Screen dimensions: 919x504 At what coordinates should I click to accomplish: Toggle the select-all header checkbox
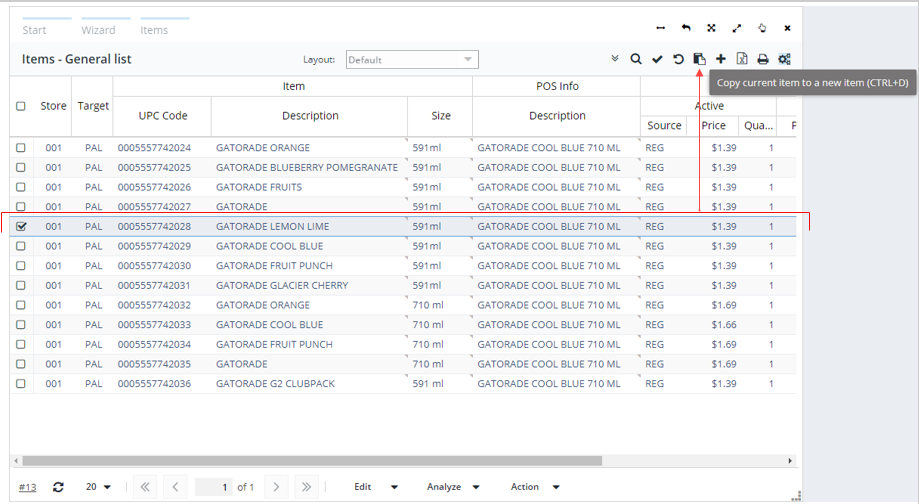coord(21,106)
